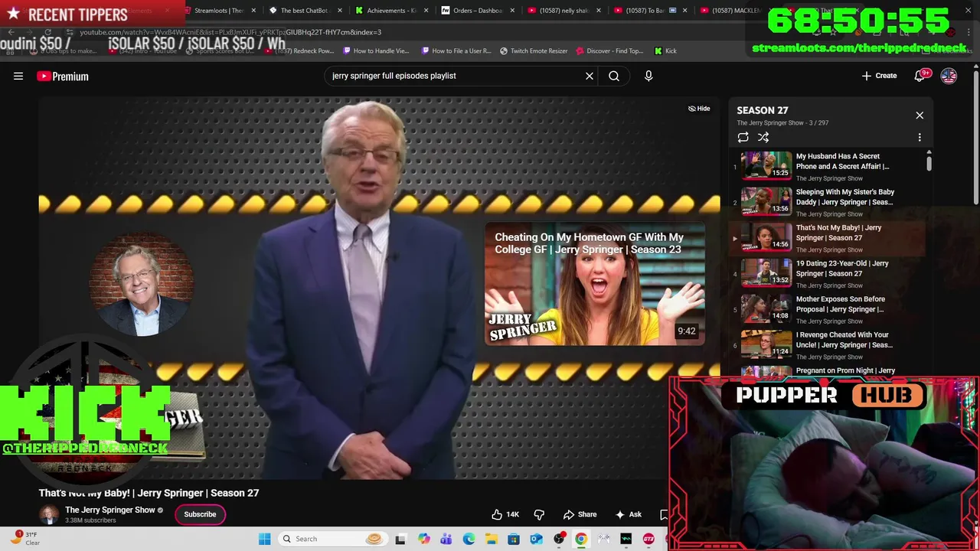
Task: Open 'Mother Exposes Son Before Proposal' video
Action: 827,309
